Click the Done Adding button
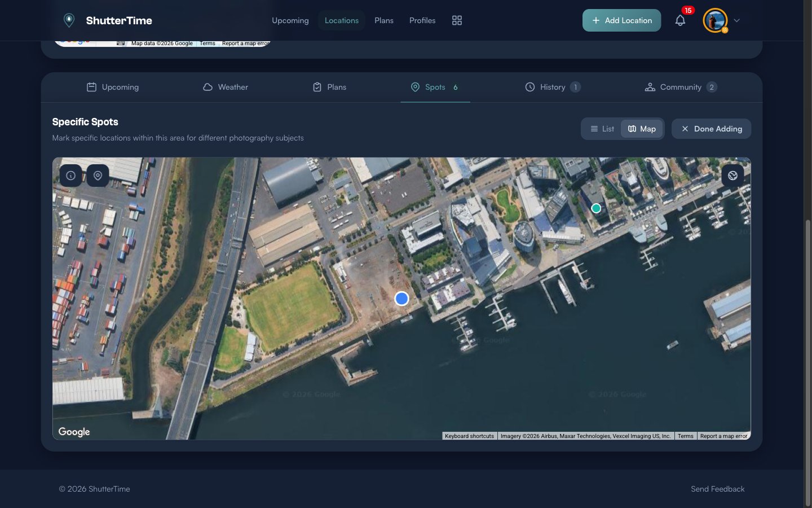This screenshot has width=812, height=508. tap(711, 129)
